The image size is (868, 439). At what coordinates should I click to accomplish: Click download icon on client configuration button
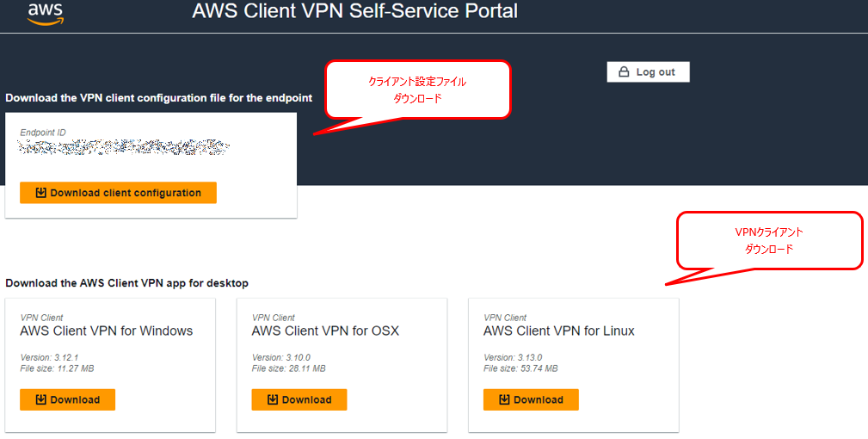coord(41,193)
